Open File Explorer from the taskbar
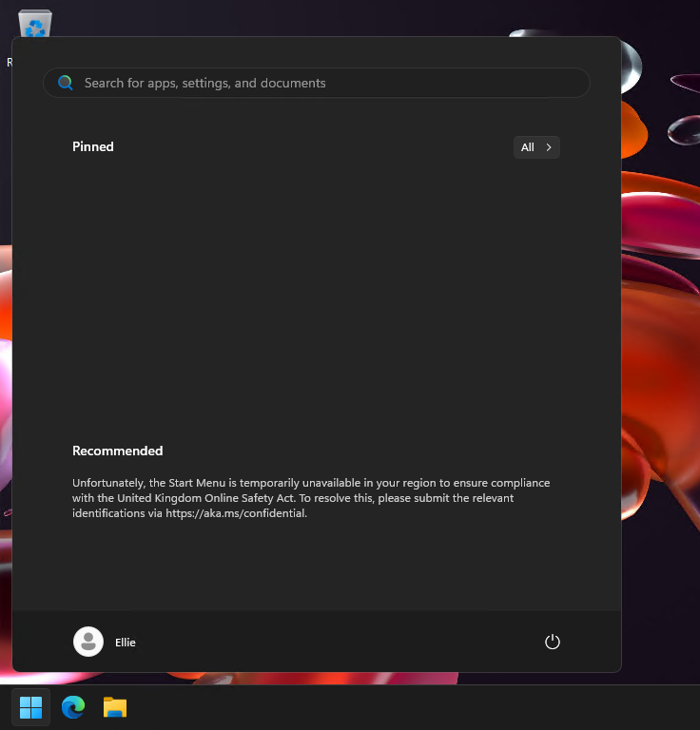700x730 pixels. [114, 707]
